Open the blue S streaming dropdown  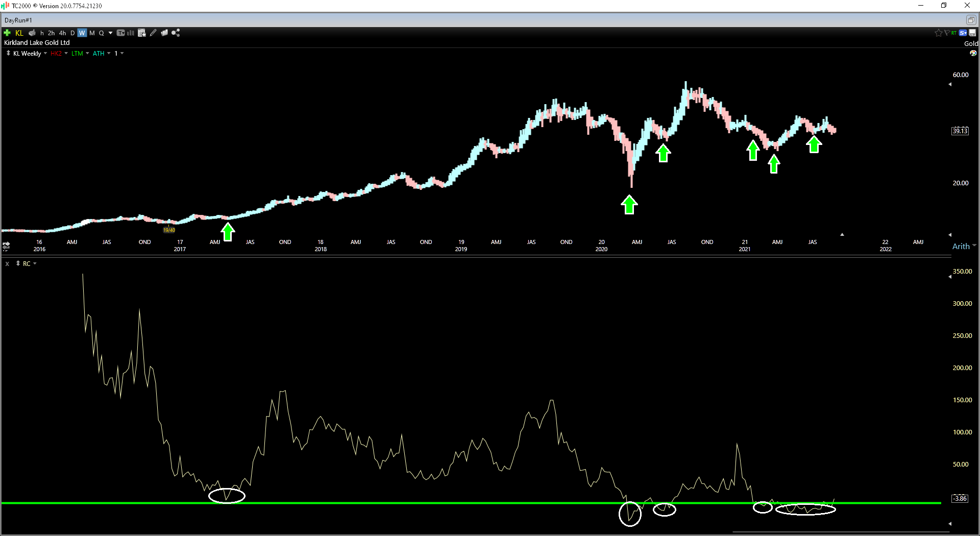pos(963,33)
